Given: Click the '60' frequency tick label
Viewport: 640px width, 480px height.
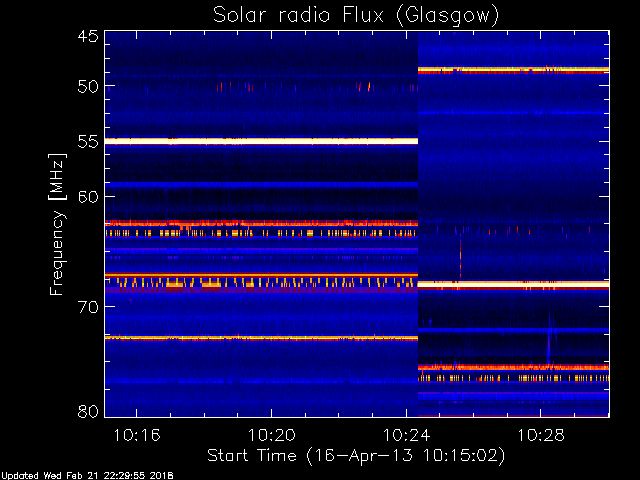Looking at the screenshot, I should tap(88, 196).
